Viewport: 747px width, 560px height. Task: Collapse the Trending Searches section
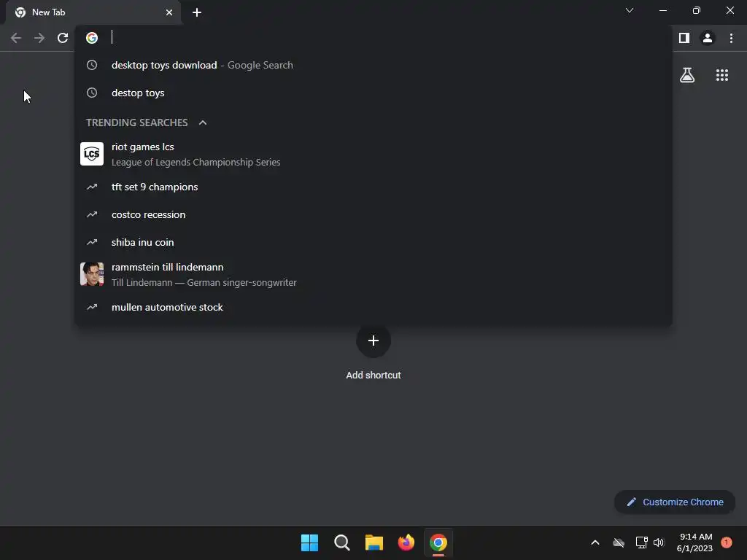203,122
